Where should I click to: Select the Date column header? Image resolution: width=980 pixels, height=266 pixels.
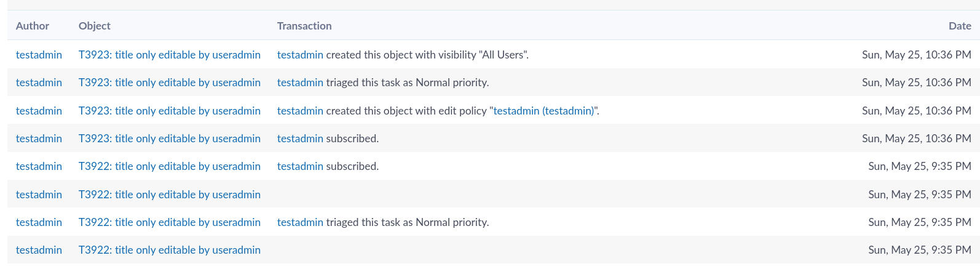pyautogui.click(x=960, y=26)
